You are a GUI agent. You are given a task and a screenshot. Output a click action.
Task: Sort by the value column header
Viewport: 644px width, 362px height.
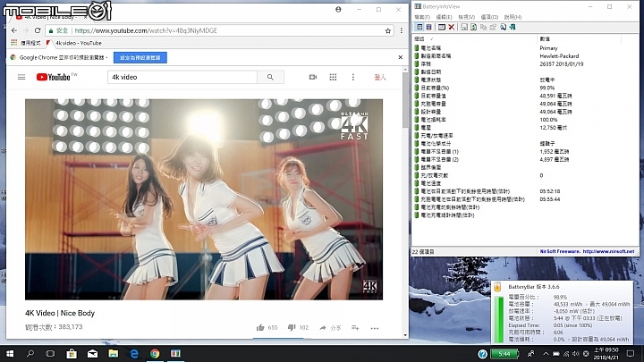(x=579, y=39)
